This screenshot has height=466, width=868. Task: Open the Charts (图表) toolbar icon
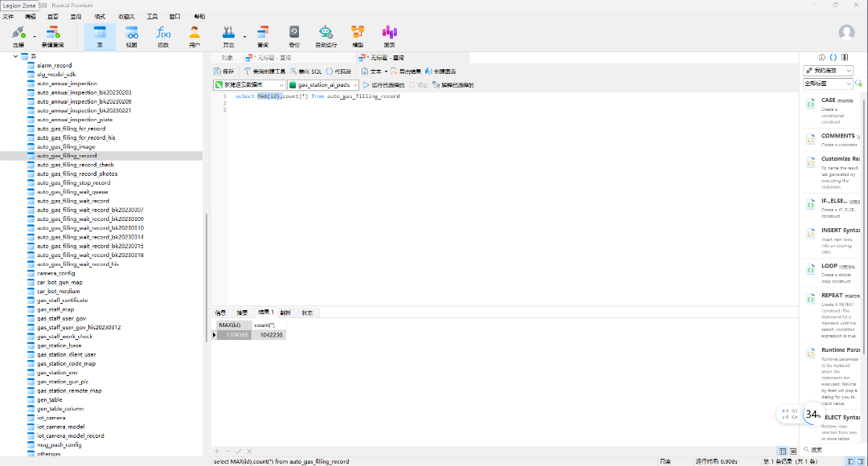pos(389,35)
